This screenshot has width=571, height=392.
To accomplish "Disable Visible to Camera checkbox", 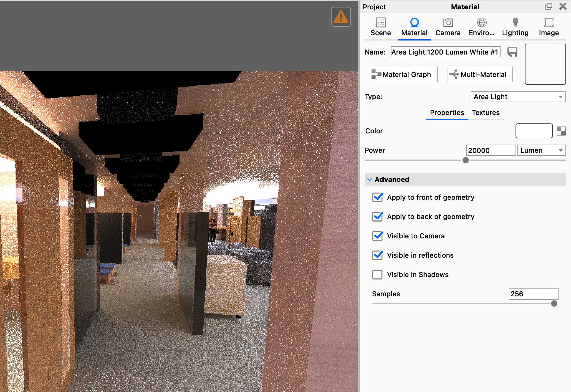I will 377,236.
